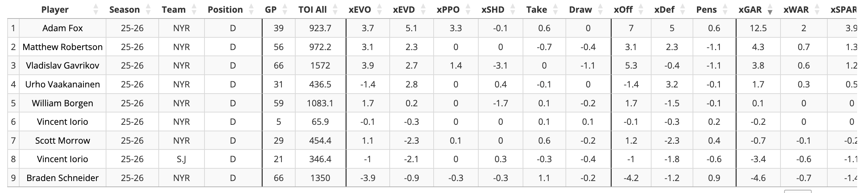
Task: Sort by the xDef column header
Action: point(664,10)
